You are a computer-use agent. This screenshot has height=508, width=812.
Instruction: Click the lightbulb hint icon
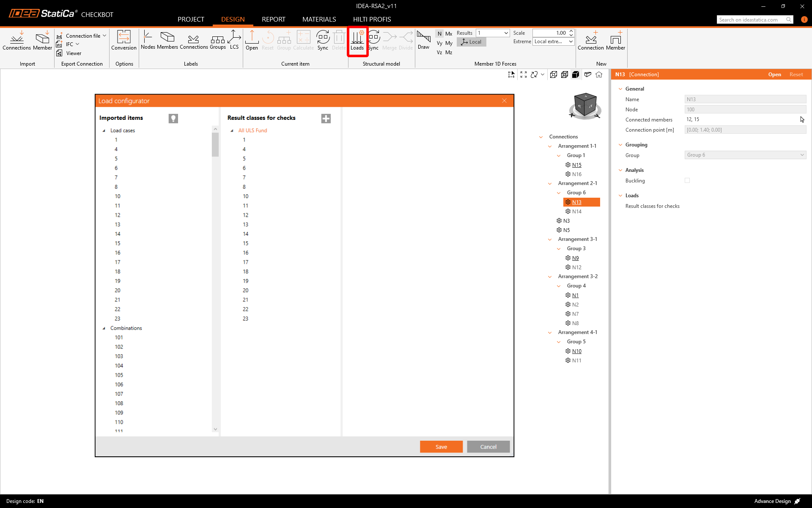pyautogui.click(x=173, y=119)
